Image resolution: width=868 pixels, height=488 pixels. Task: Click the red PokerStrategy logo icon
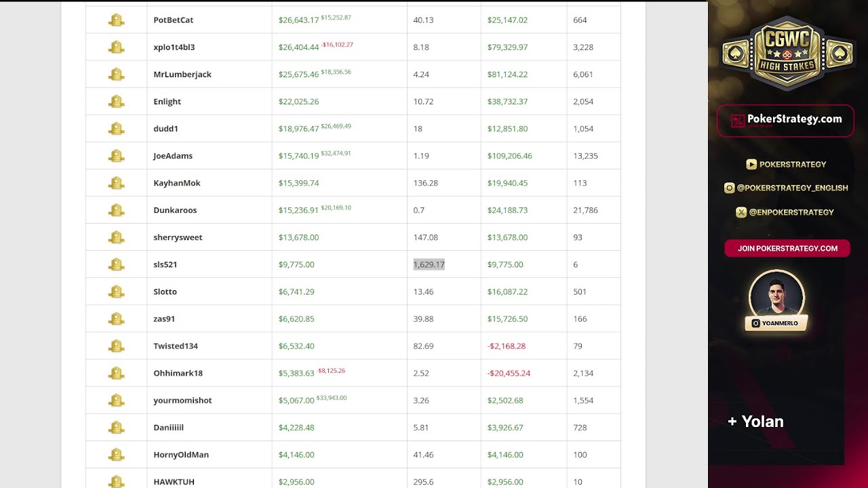pos(738,121)
